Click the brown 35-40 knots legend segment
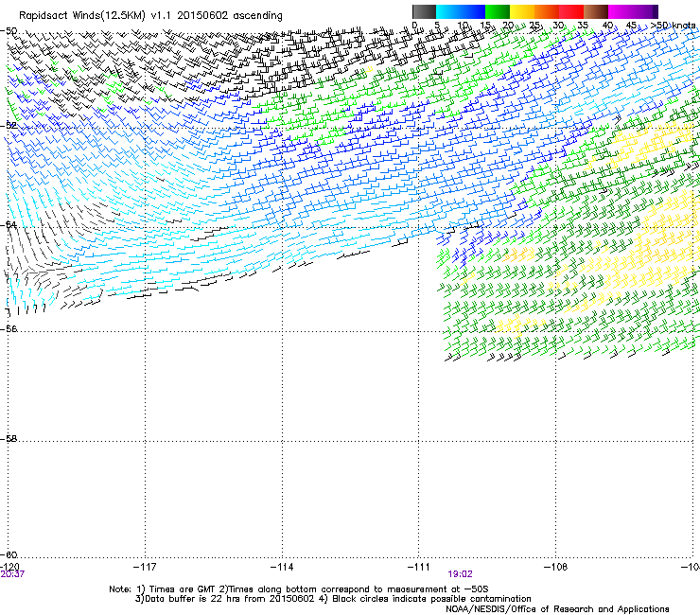The width and height of the screenshot is (700, 615). coord(596,11)
